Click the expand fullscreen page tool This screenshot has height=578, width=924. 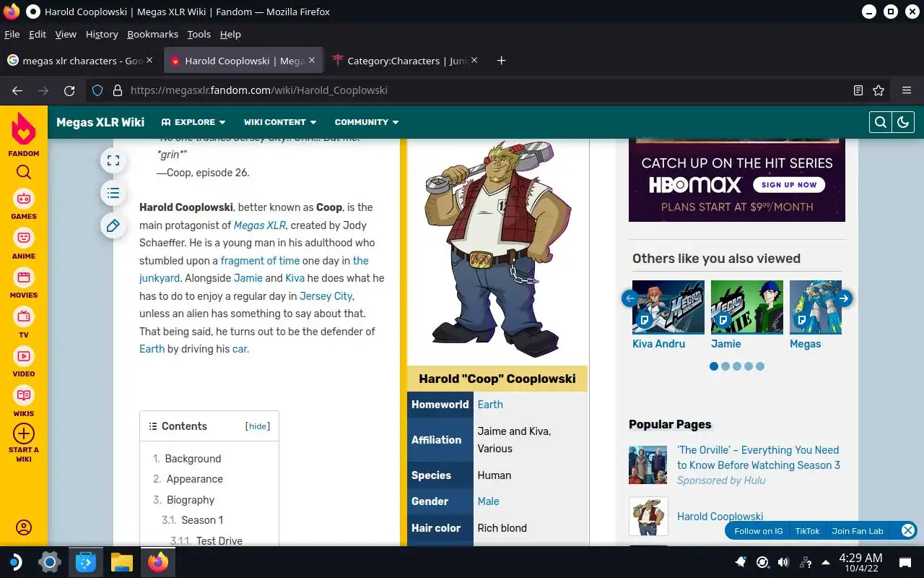point(113,160)
